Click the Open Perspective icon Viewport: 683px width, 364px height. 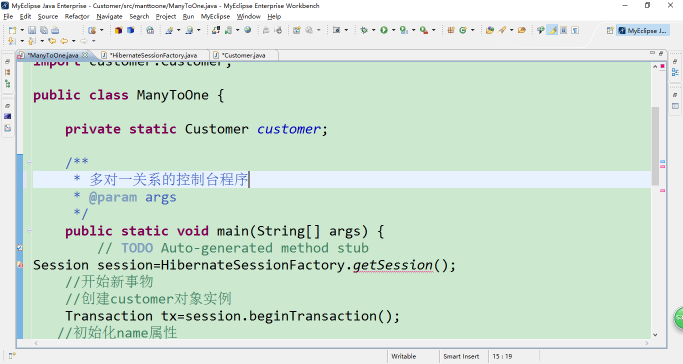pos(610,30)
